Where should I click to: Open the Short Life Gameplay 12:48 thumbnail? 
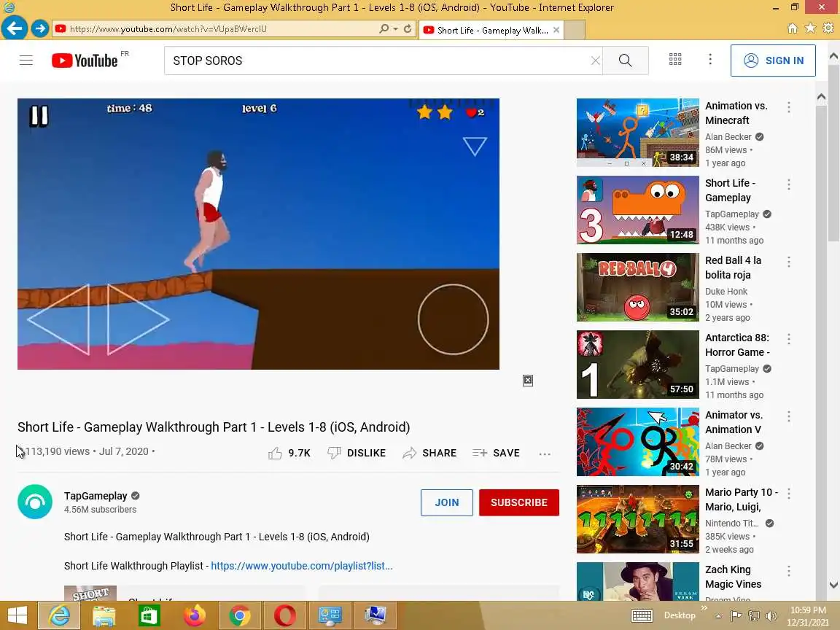[x=637, y=210]
